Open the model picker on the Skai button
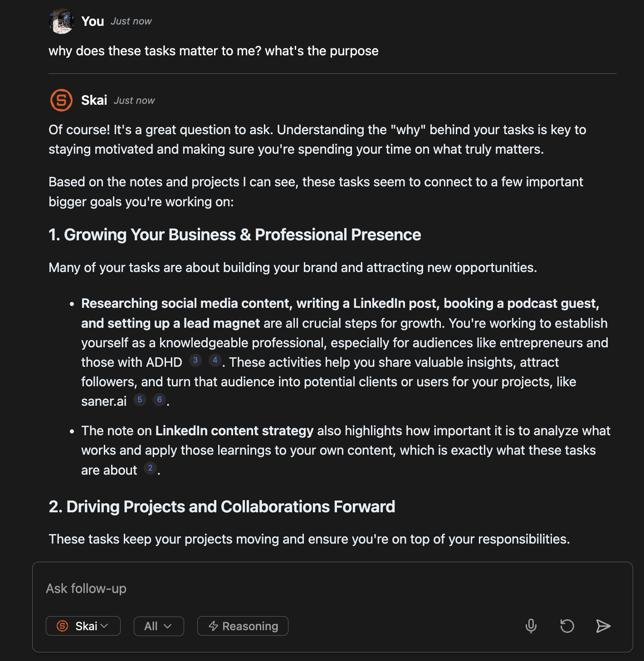This screenshot has width=644, height=661. 83,626
